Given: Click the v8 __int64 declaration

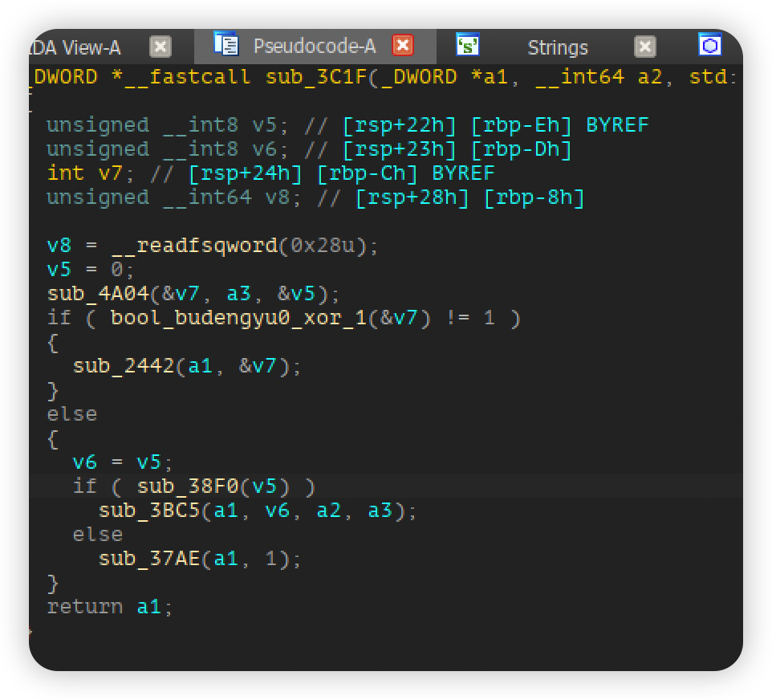Looking at the screenshot, I should pos(174,197).
